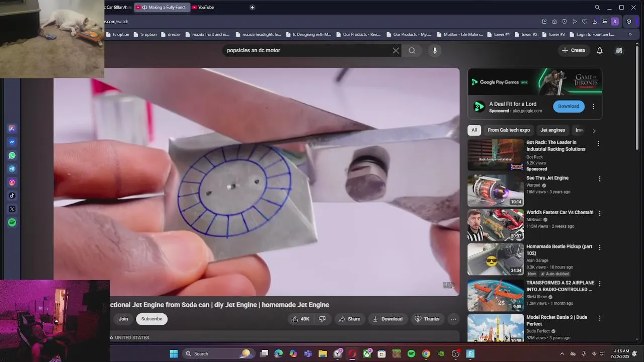Screen dimensions: 644x362
Task: Open menu for Homemade Beetle Pickup video
Action: (x=599, y=247)
